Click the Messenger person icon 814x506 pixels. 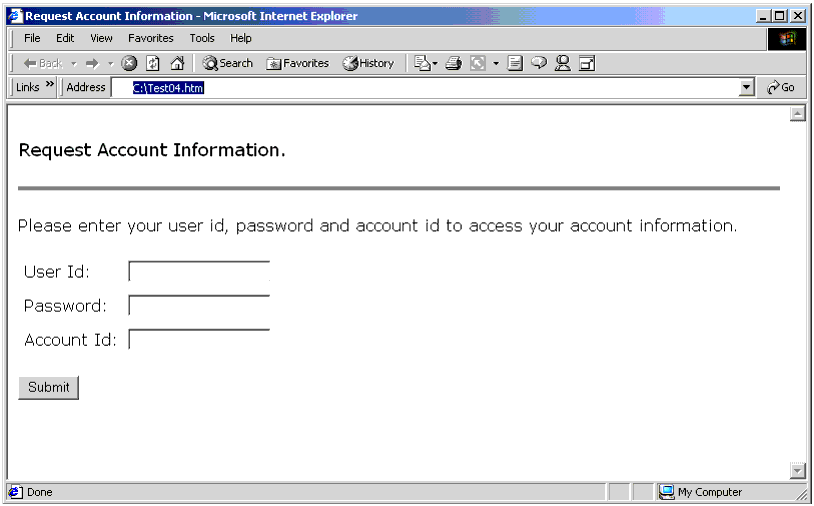coord(562,63)
